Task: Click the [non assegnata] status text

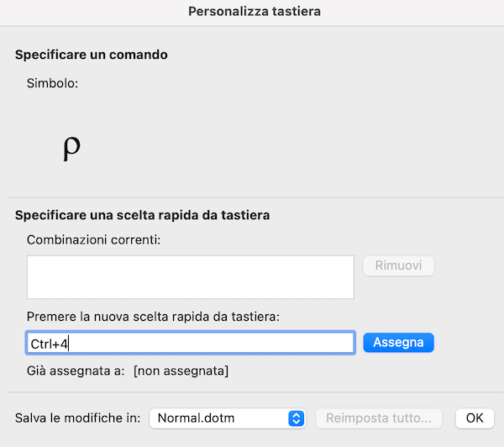Action: click(181, 371)
